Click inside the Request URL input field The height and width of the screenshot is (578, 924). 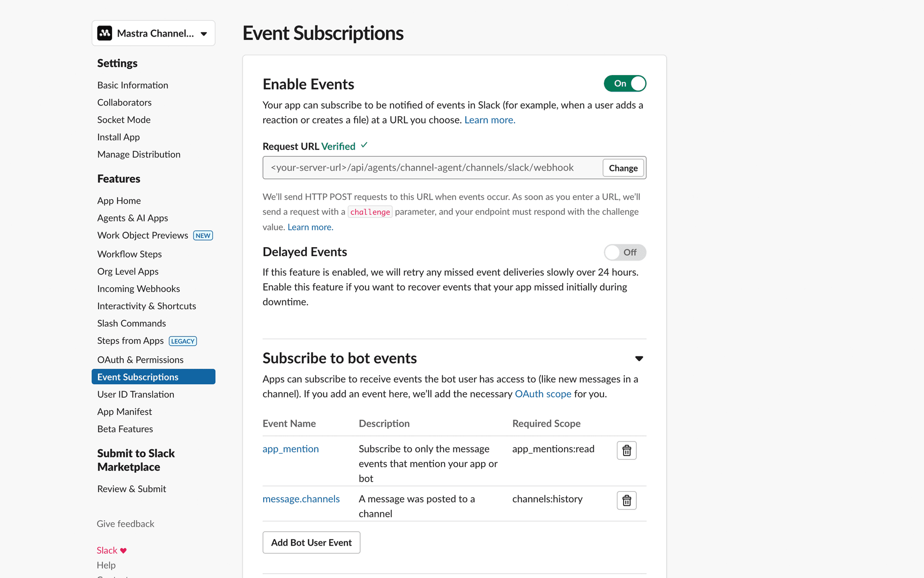tap(423, 167)
